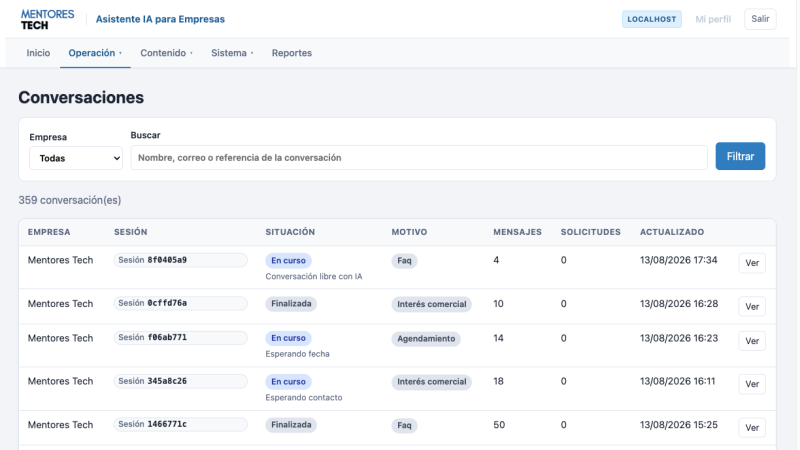This screenshot has width=800, height=450.
Task: Click the Agendamiento motivo tag
Action: pos(426,339)
